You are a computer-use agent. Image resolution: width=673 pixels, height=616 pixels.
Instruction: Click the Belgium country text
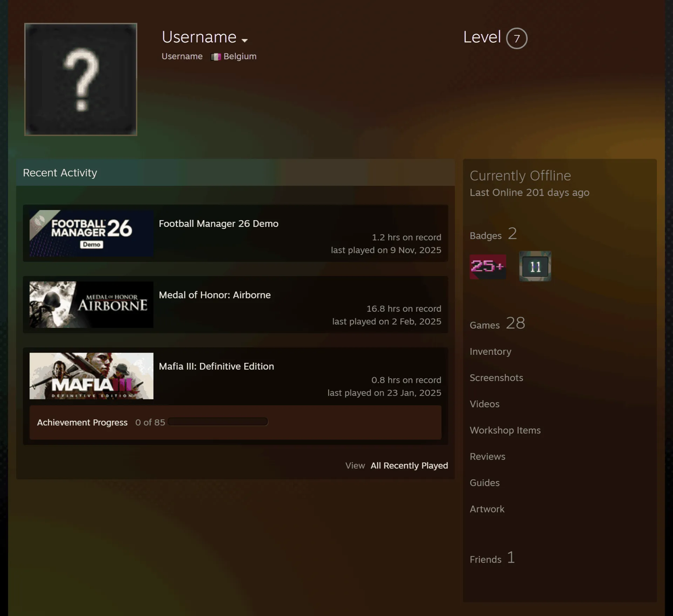coord(240,56)
